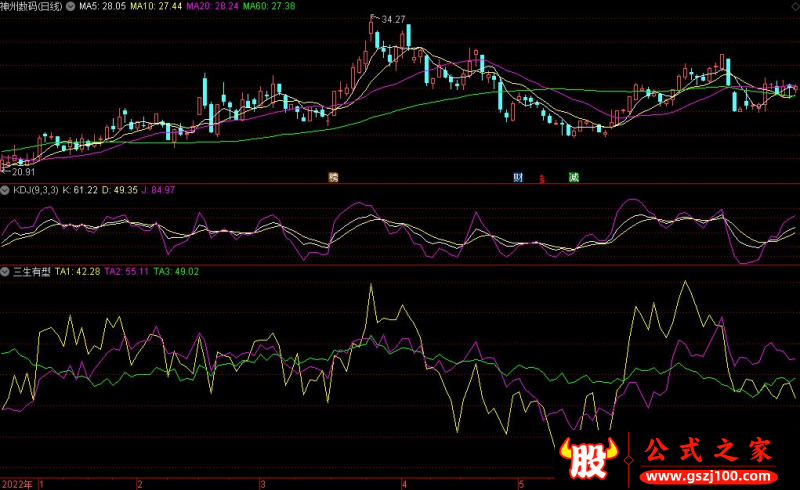Expand the KDJ indicator dropdown arrow

(x=6, y=190)
